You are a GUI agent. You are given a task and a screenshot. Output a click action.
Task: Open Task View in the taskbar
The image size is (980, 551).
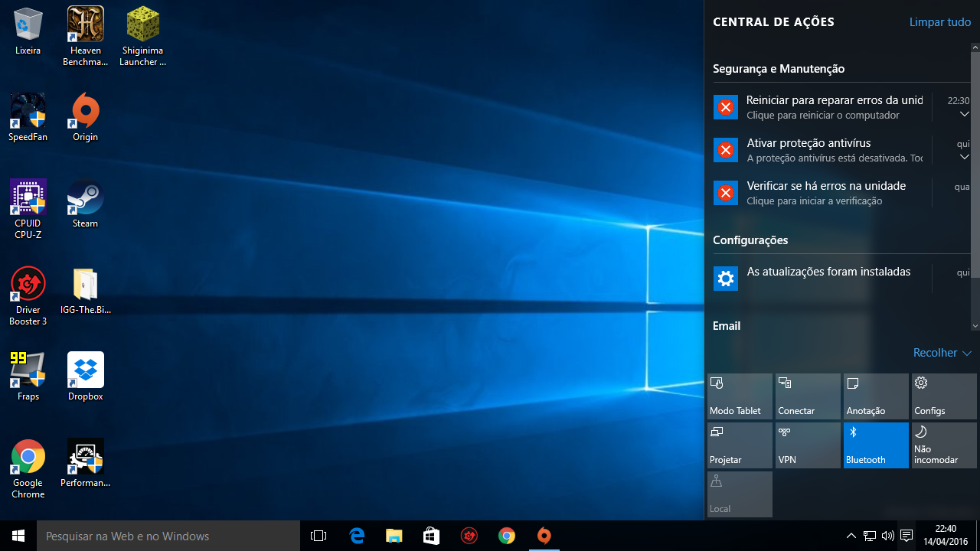(318, 536)
